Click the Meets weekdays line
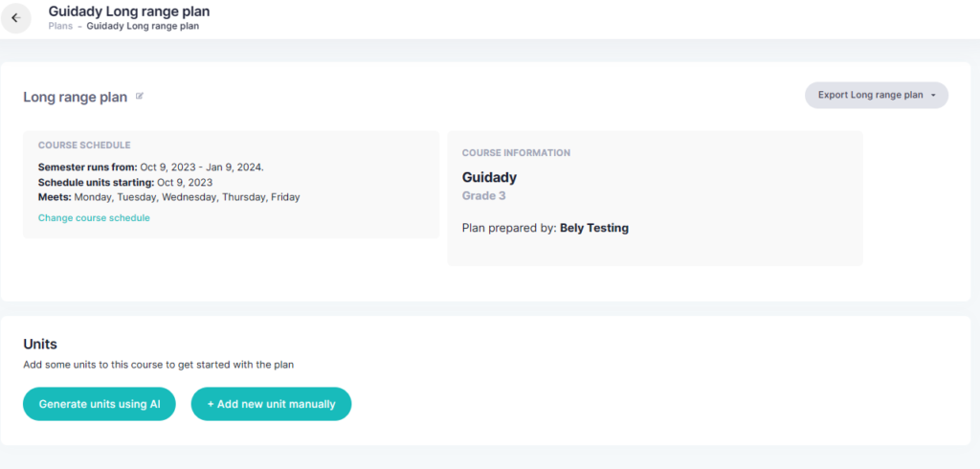The width and height of the screenshot is (980, 469). [x=168, y=197]
